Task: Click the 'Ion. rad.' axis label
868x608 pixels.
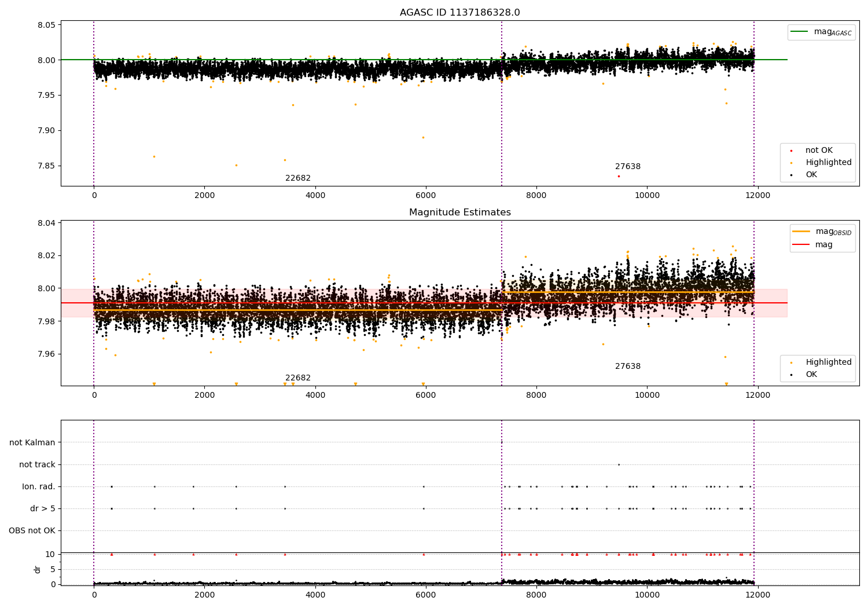Action: 39,486
